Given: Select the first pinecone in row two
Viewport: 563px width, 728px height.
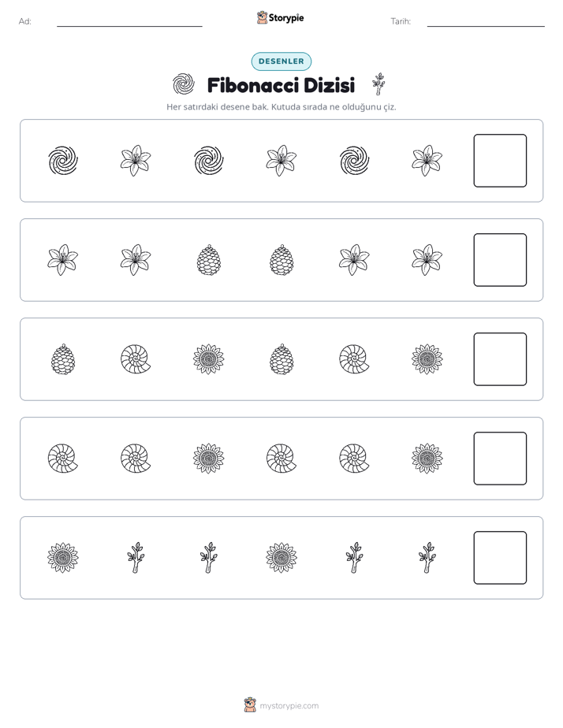Looking at the screenshot, I should pos(209,260).
